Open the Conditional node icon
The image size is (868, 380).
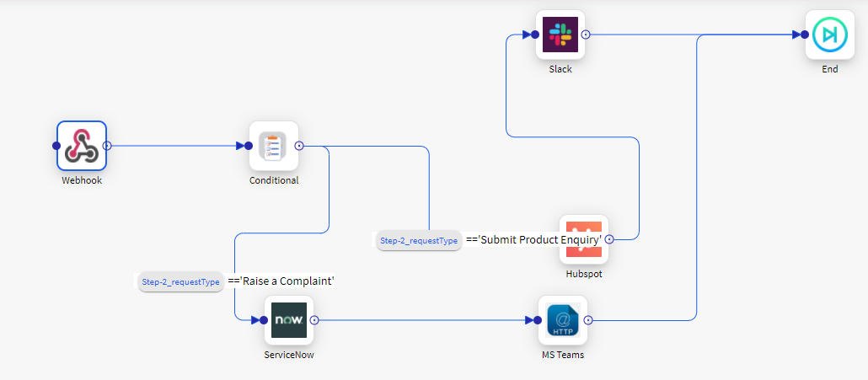274,146
